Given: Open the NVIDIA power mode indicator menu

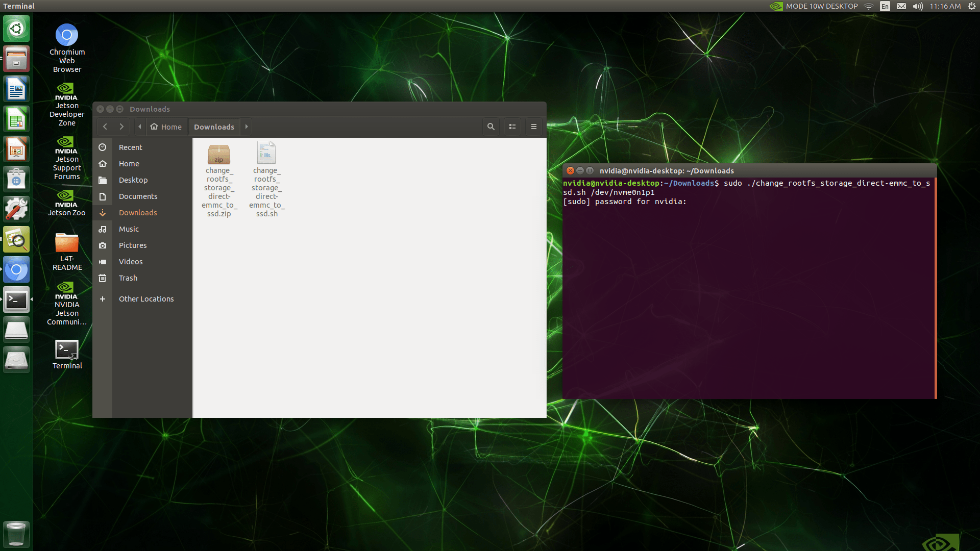Looking at the screenshot, I should (x=814, y=6).
